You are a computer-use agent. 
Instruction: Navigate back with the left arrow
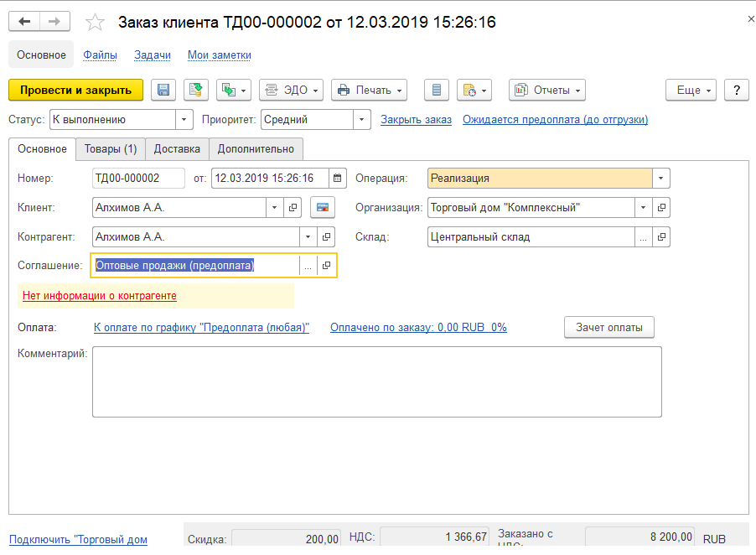tap(24, 22)
